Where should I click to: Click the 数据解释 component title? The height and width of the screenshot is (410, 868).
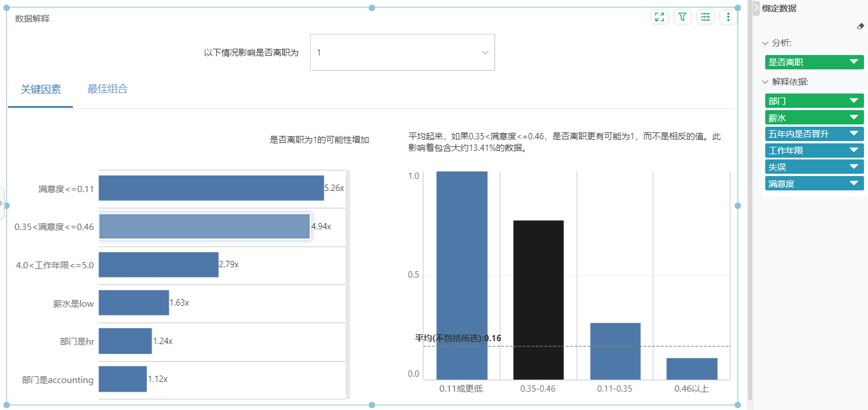pos(32,18)
